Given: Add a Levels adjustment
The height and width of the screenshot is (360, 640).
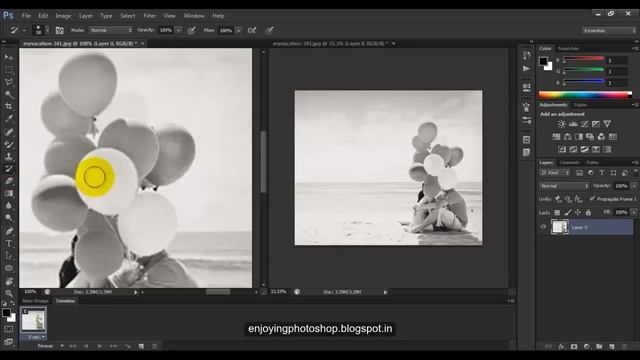Looking at the screenshot, I should click(x=573, y=124).
